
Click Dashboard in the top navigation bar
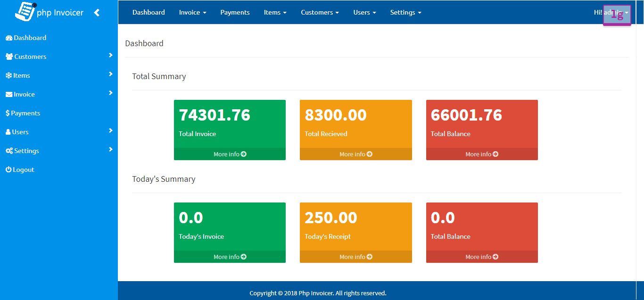[149, 12]
